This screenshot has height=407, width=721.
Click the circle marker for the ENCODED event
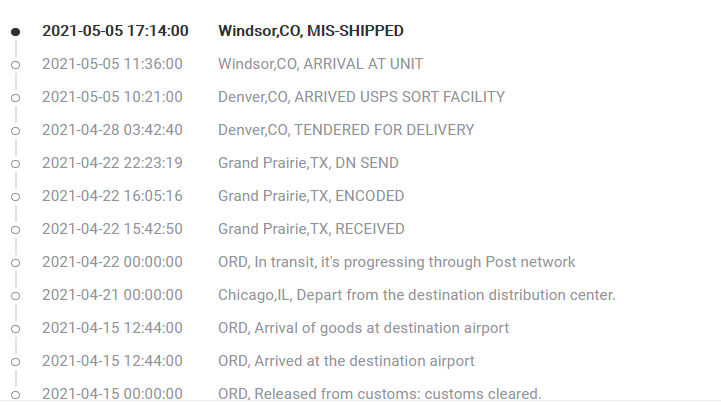point(15,197)
